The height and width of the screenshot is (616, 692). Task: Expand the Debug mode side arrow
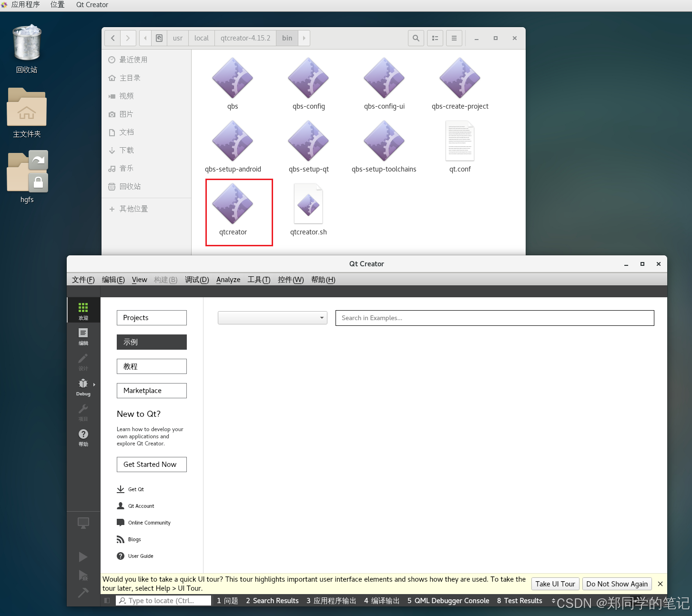click(x=94, y=384)
